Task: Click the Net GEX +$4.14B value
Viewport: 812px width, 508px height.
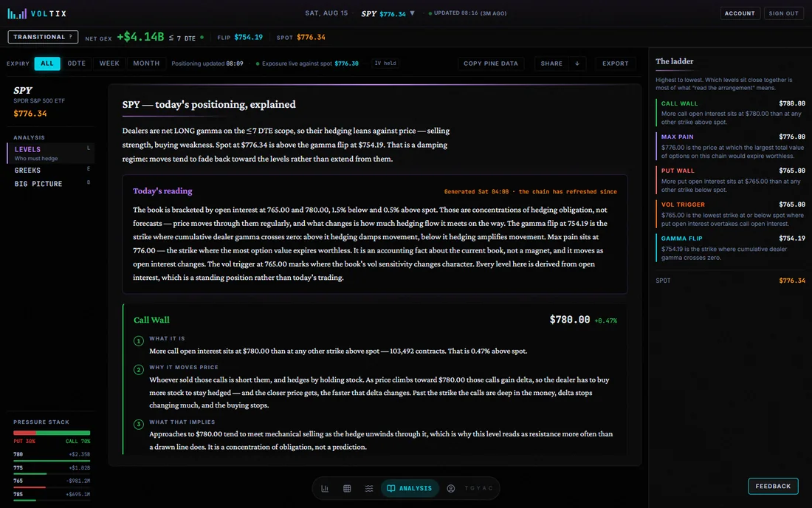Action: pyautogui.click(x=140, y=37)
